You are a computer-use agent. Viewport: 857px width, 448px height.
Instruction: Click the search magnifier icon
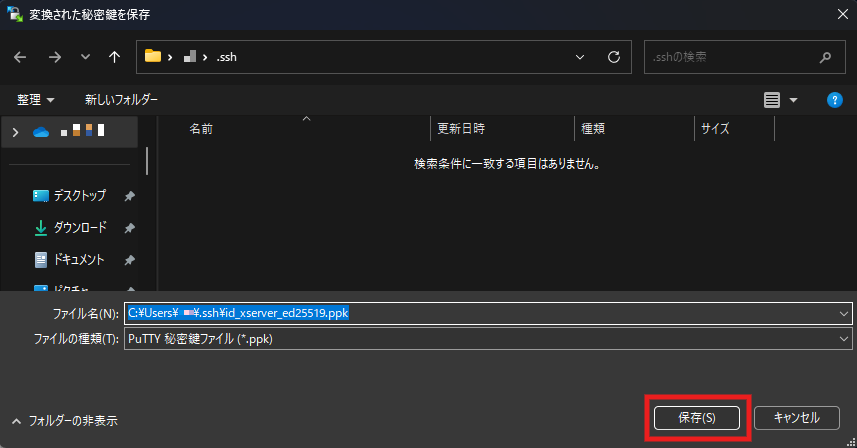[x=825, y=57]
